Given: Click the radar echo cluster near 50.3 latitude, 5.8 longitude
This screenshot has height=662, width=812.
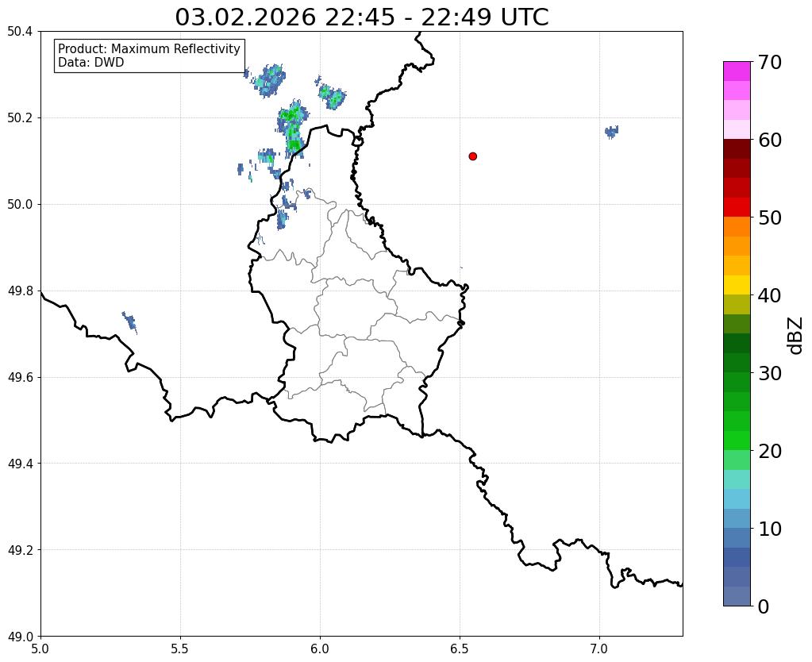Looking at the screenshot, I should [x=270, y=80].
